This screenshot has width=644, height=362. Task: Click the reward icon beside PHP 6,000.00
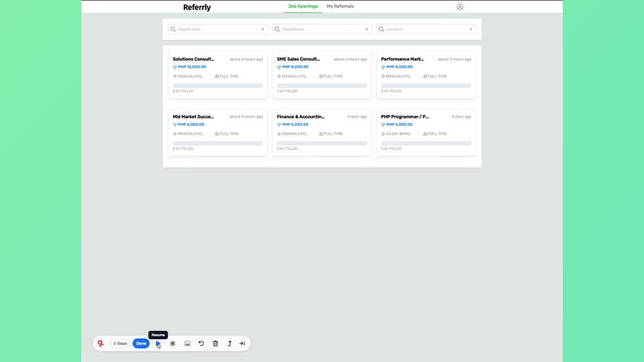(x=175, y=124)
